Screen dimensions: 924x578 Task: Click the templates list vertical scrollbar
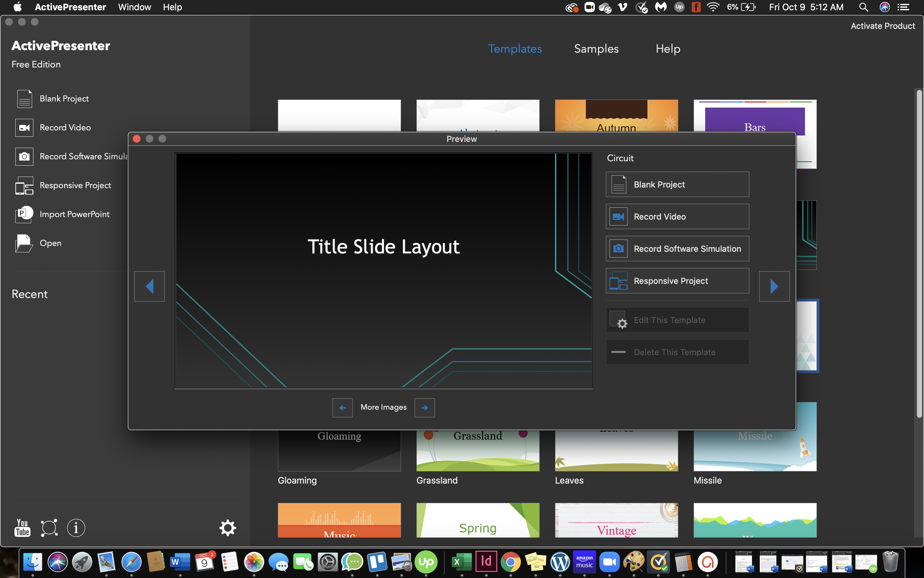919,253
